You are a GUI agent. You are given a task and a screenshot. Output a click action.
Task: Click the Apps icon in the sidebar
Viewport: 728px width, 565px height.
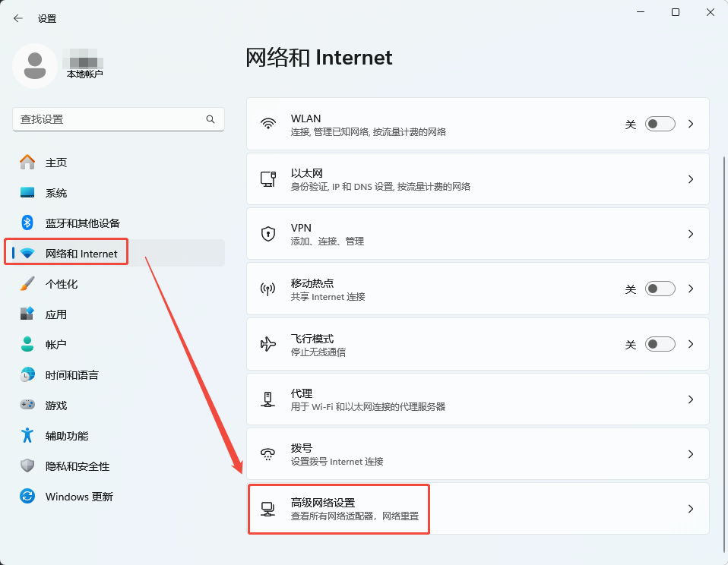click(x=27, y=314)
